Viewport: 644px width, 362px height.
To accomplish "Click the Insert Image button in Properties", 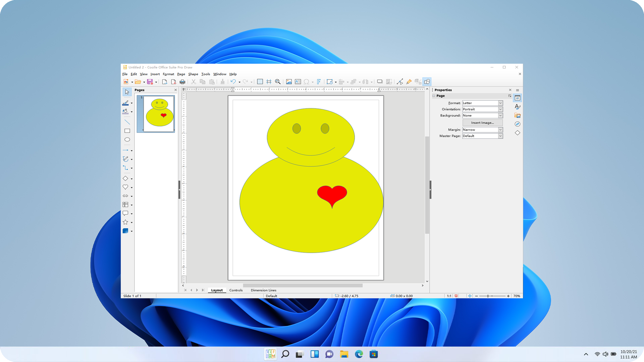I will 482,122.
